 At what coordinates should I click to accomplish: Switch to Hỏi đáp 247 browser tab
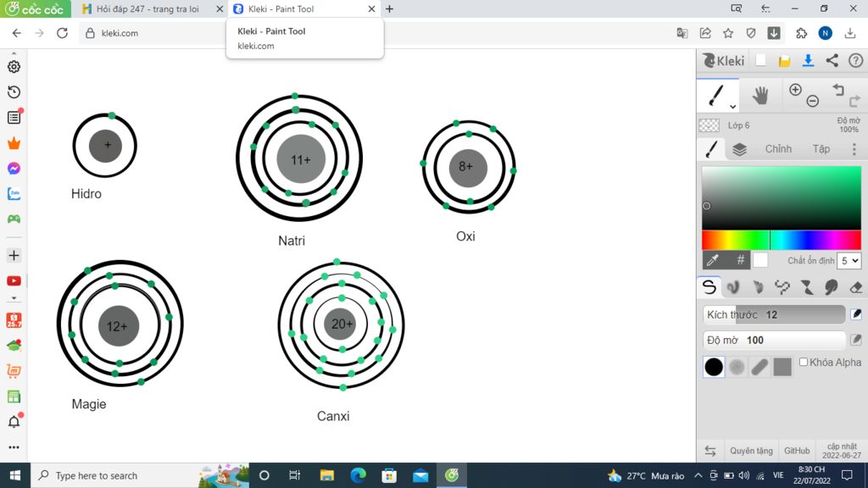(147, 8)
